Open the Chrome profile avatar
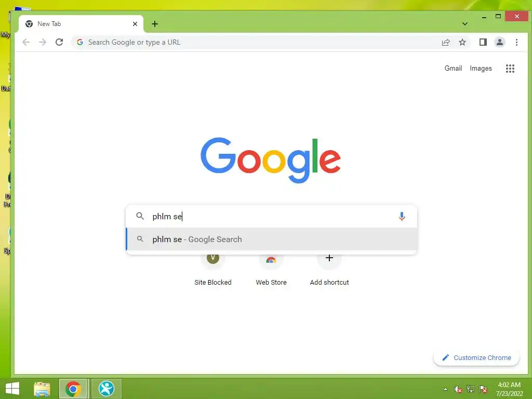The image size is (532, 399). pyautogui.click(x=499, y=42)
